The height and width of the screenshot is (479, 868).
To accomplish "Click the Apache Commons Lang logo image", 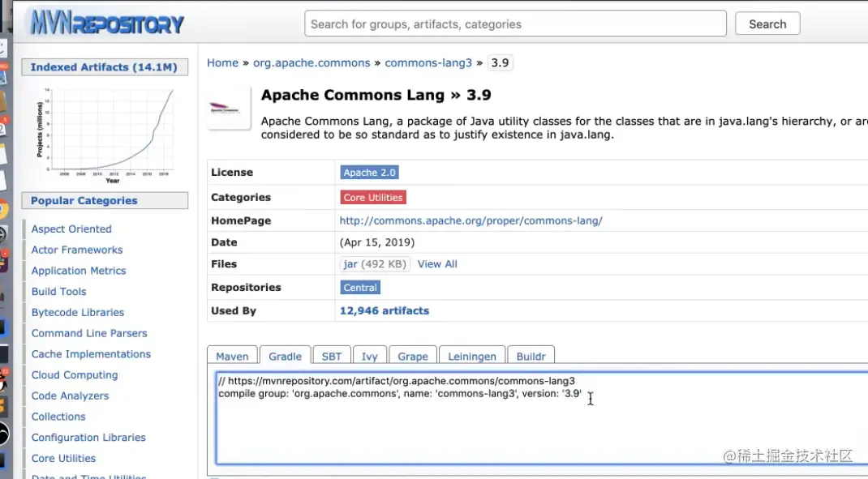I will (x=229, y=108).
